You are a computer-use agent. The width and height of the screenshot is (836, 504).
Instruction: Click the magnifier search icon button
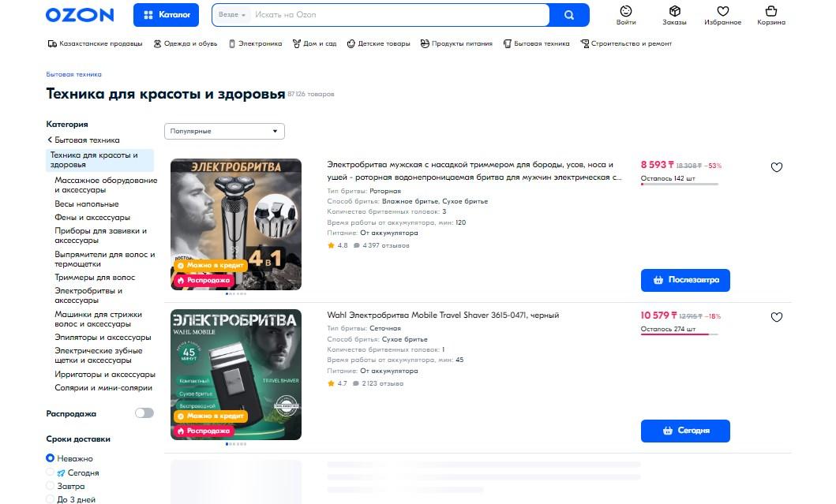[569, 15]
